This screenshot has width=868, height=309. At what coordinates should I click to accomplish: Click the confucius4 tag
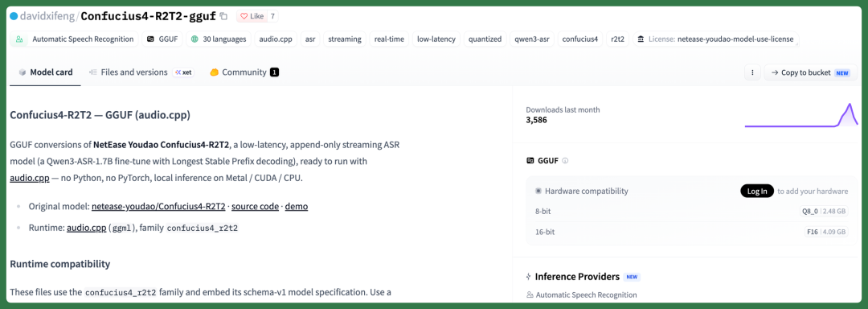coord(580,39)
